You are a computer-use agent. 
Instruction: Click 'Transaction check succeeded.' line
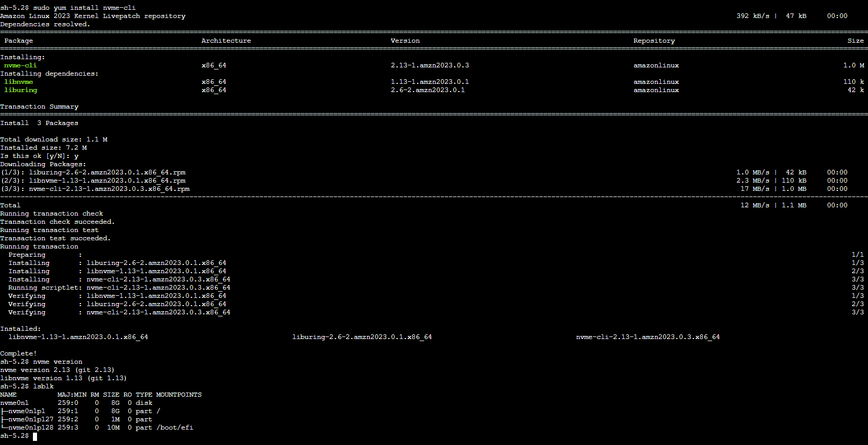pyautogui.click(x=58, y=222)
